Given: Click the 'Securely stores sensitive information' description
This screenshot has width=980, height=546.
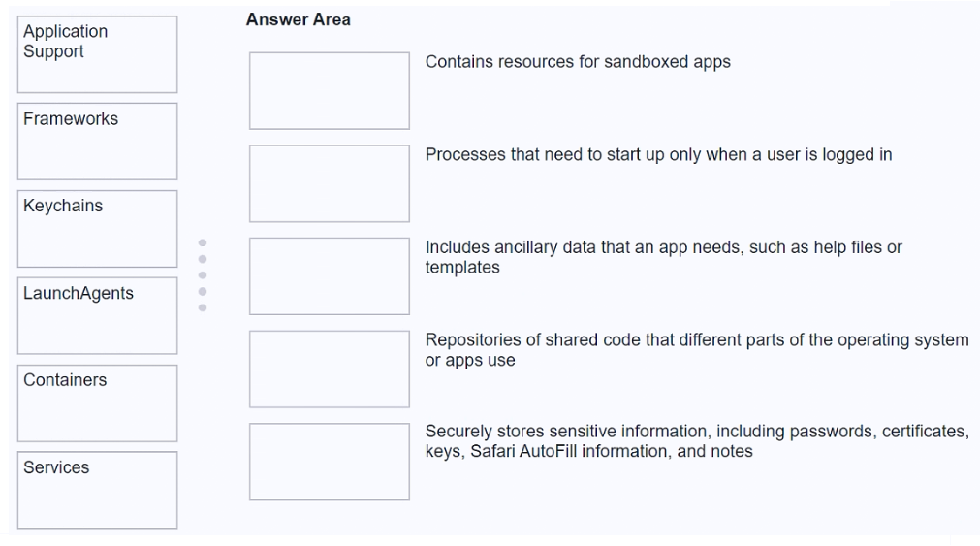Looking at the screenshot, I should click(x=696, y=441).
